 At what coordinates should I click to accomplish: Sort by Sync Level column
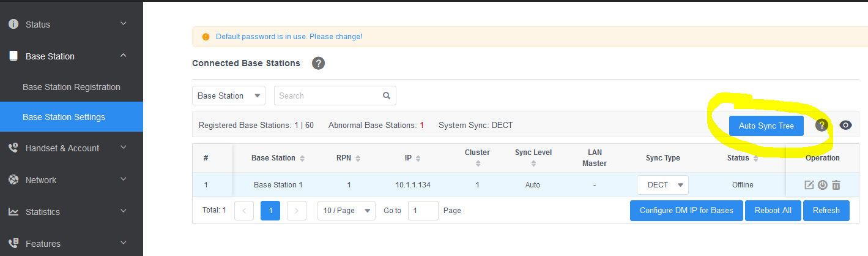pos(533,164)
